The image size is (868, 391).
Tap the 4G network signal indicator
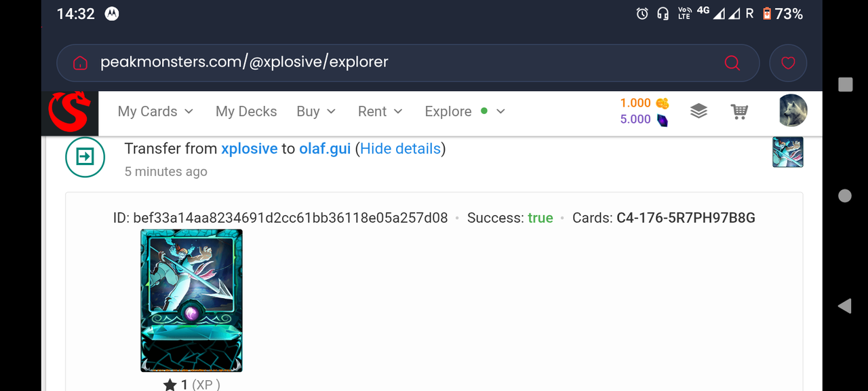tap(703, 10)
